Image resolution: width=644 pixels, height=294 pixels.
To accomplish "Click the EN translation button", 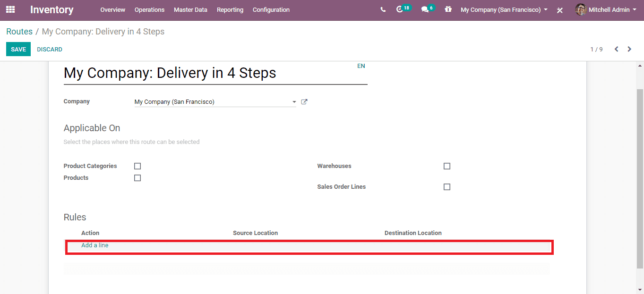I will point(361,66).
